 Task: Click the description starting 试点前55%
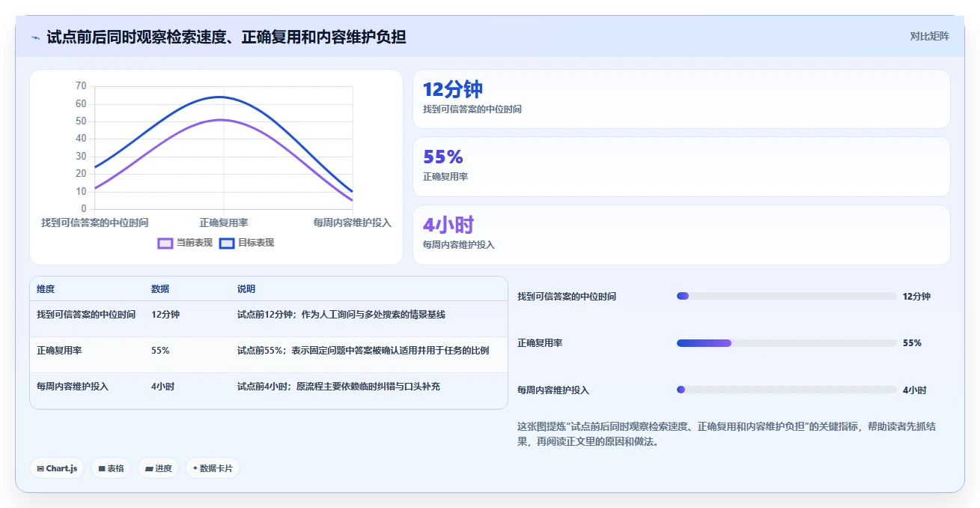coord(363,351)
